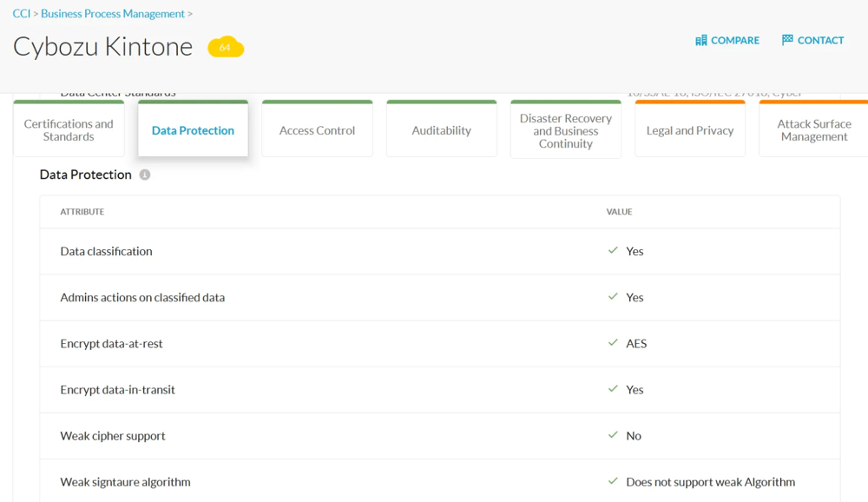Select the Weak signtaure algorithm attribute text
Viewport: 868px width, 502px height.
point(125,482)
